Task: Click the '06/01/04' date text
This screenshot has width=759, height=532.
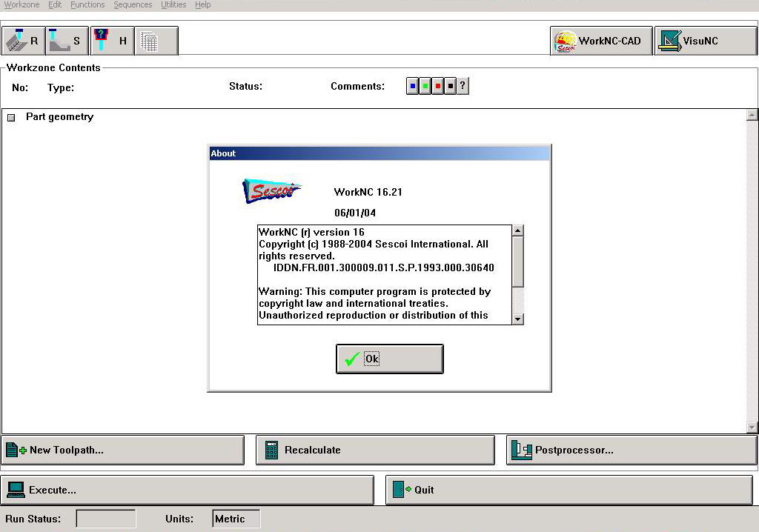Action: [355, 213]
